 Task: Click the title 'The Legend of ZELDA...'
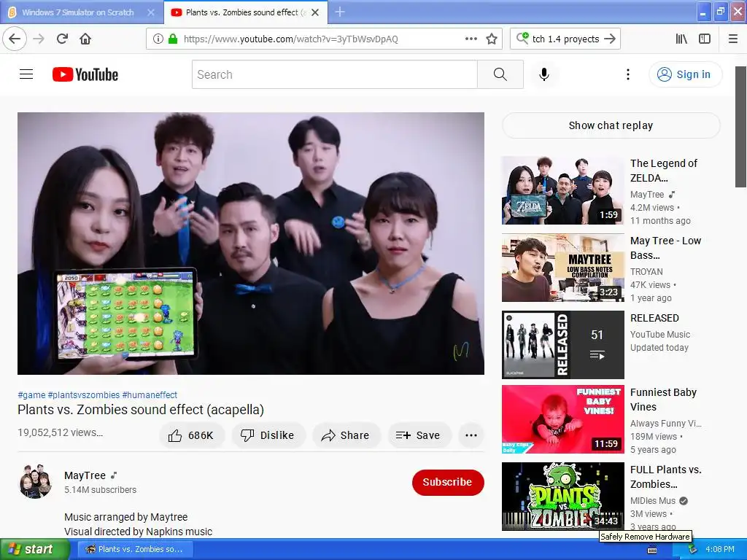pos(664,171)
